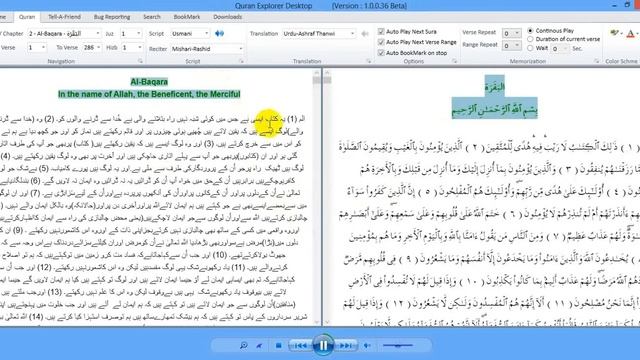The image size is (640, 360).
Task: Stop the recitation playback
Action: point(278,346)
